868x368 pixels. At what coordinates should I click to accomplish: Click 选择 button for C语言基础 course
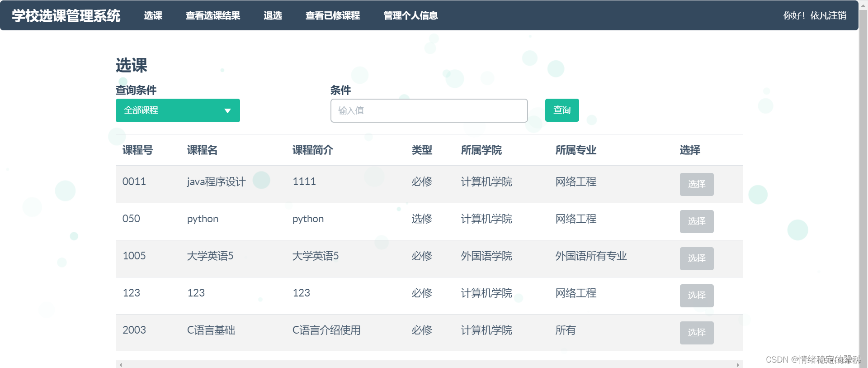click(x=697, y=333)
